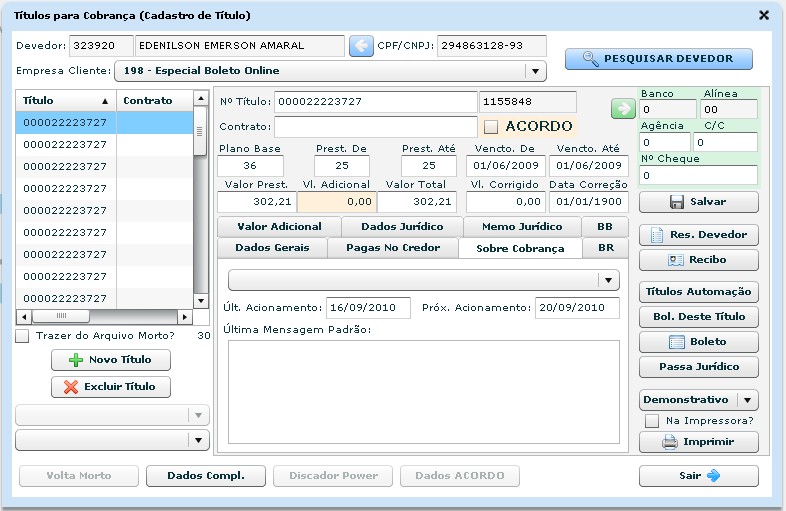The width and height of the screenshot is (786, 511).
Task: Open the Dados Gerais tab
Action: [x=272, y=248]
